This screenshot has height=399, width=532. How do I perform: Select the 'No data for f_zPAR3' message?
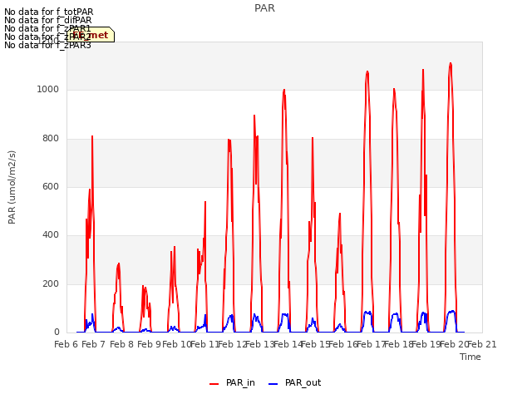(x=47, y=45)
